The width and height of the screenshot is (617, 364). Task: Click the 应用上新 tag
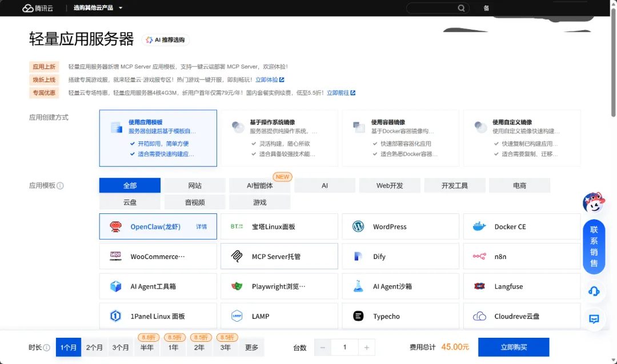(x=44, y=66)
